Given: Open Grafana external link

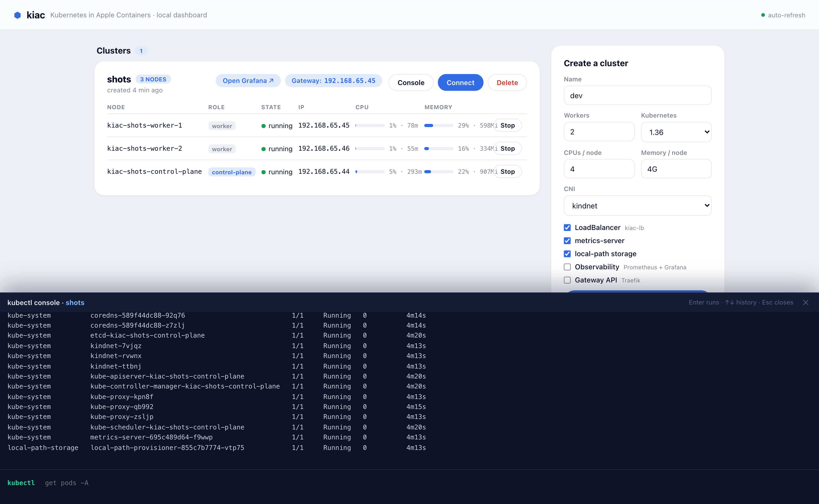Looking at the screenshot, I should pos(248,81).
